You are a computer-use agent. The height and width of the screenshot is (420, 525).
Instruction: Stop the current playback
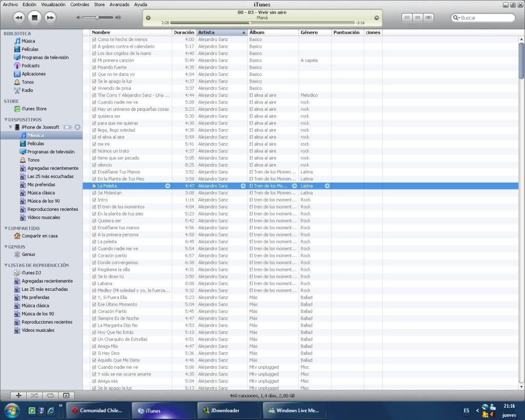(34, 17)
